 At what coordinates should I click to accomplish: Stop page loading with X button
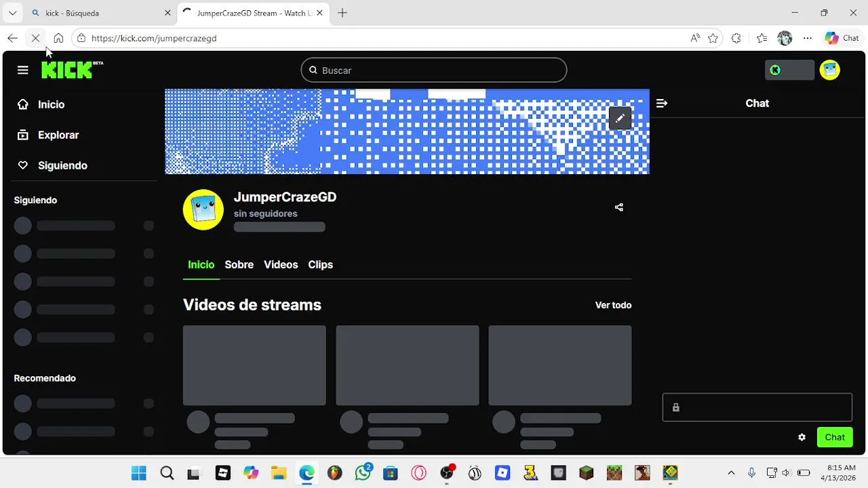[x=36, y=38]
